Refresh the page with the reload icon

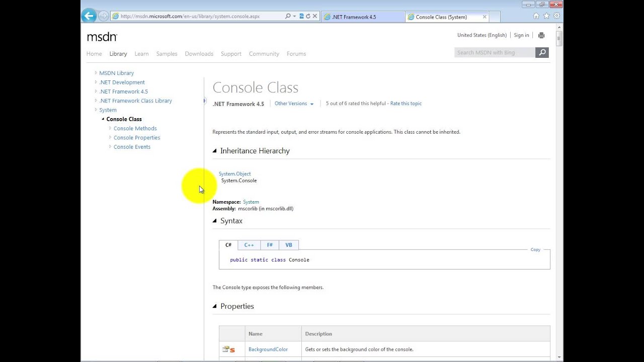click(x=308, y=16)
